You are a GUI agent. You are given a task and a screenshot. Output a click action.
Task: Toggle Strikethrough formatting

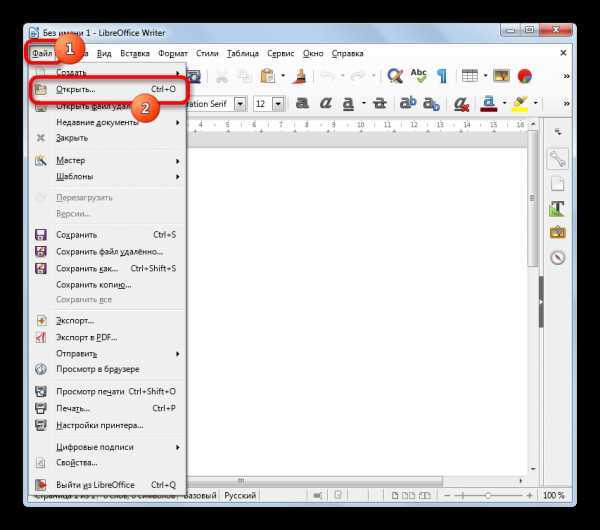click(x=380, y=103)
